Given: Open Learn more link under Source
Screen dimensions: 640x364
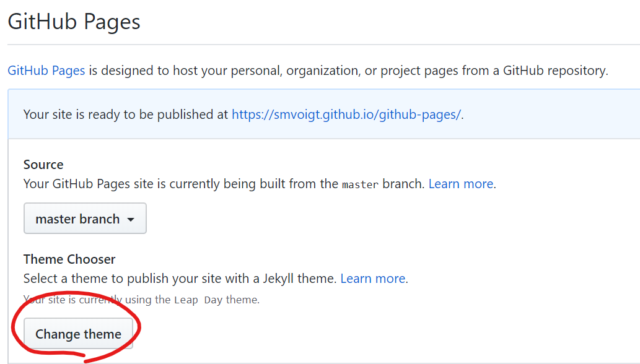Looking at the screenshot, I should click(461, 184).
